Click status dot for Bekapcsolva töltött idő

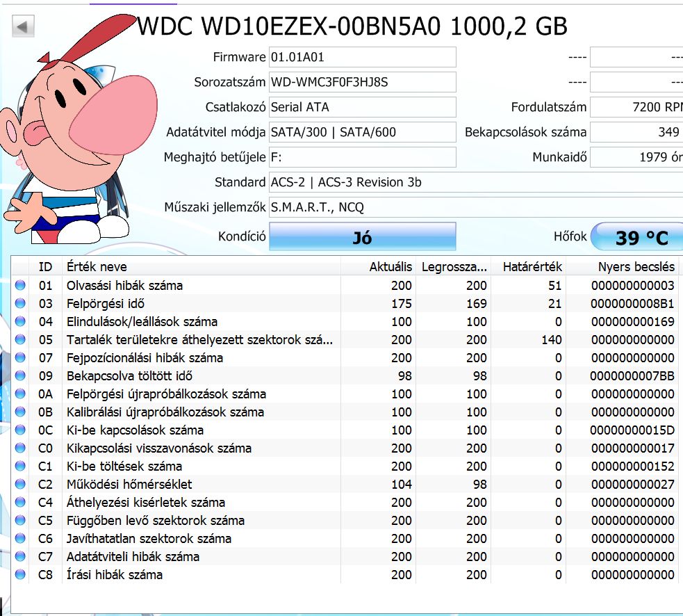[x=20, y=376]
